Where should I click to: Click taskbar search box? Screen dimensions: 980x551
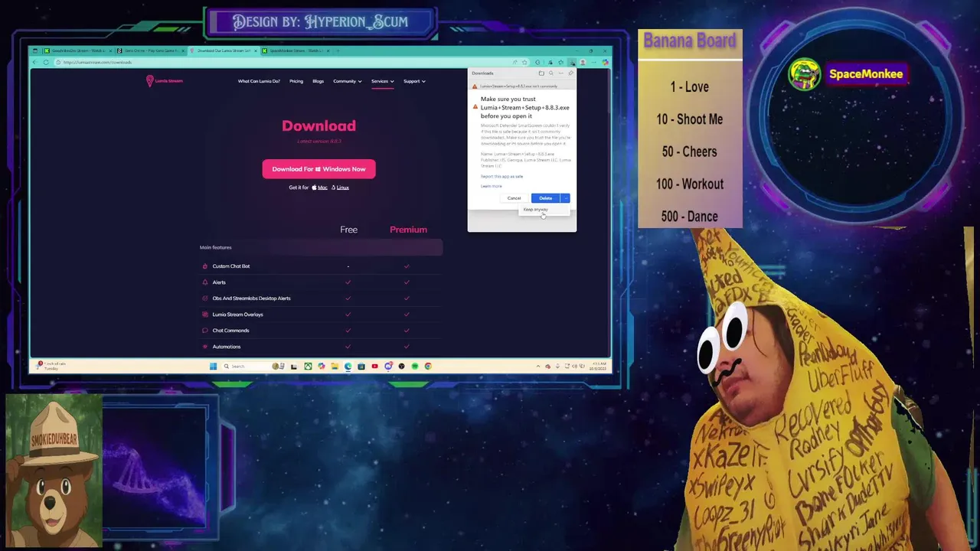(255, 367)
